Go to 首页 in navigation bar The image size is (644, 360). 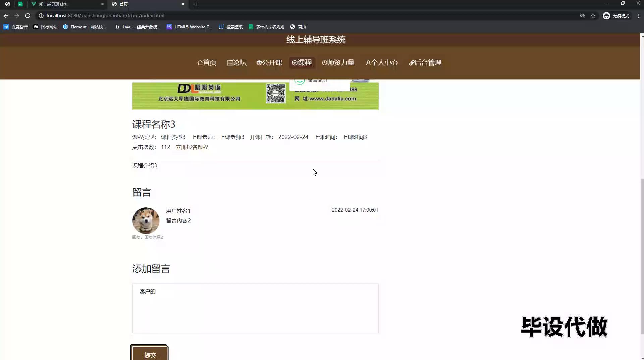(x=207, y=63)
